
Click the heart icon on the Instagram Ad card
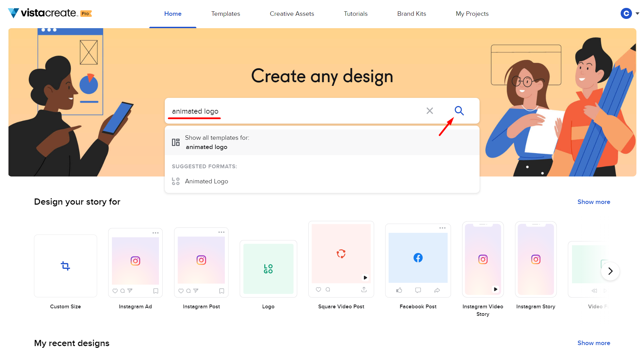115,291
